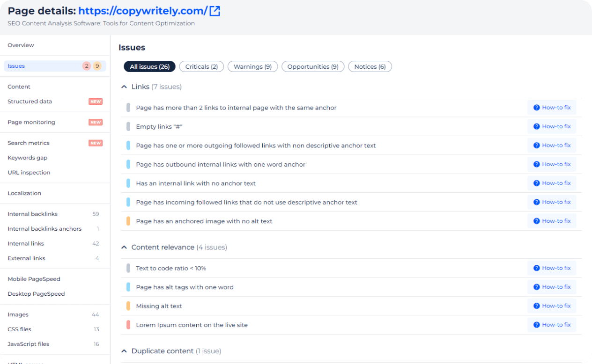Viewport: 592px width, 364px height.
Task: Open Localization sidebar item
Action: point(24,193)
